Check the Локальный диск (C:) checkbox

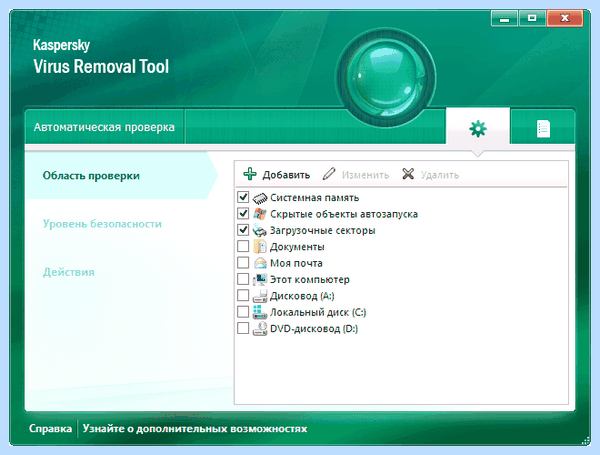coord(243,312)
